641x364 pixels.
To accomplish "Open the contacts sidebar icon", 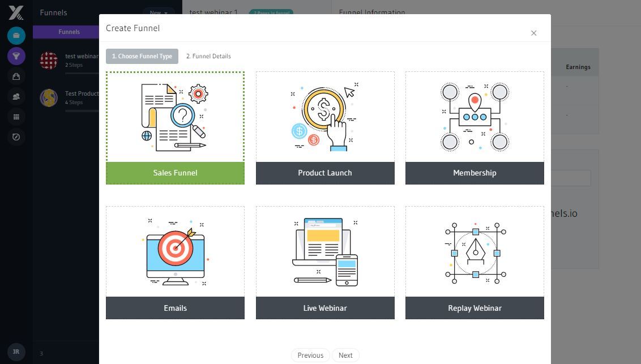I will click(x=16, y=96).
